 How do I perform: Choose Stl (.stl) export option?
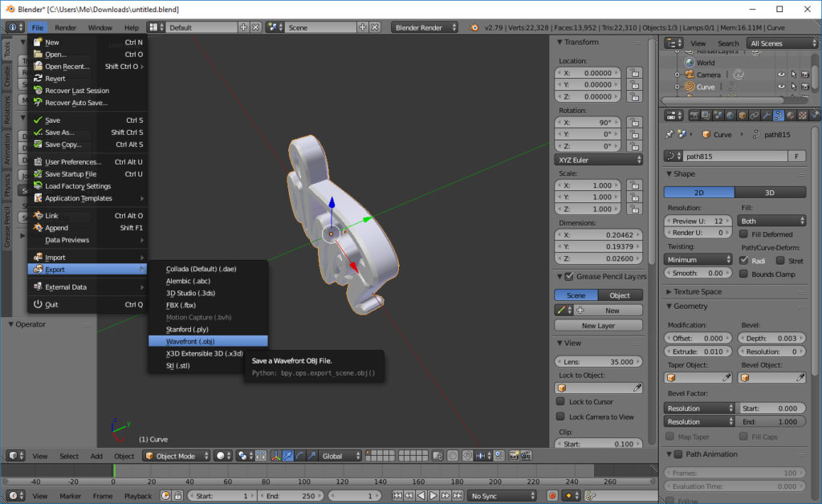point(208,365)
